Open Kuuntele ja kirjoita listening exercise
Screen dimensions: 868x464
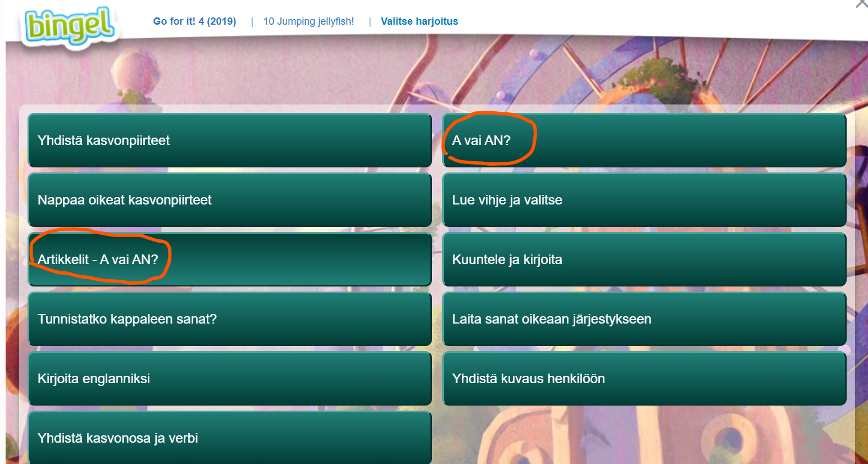(x=644, y=260)
